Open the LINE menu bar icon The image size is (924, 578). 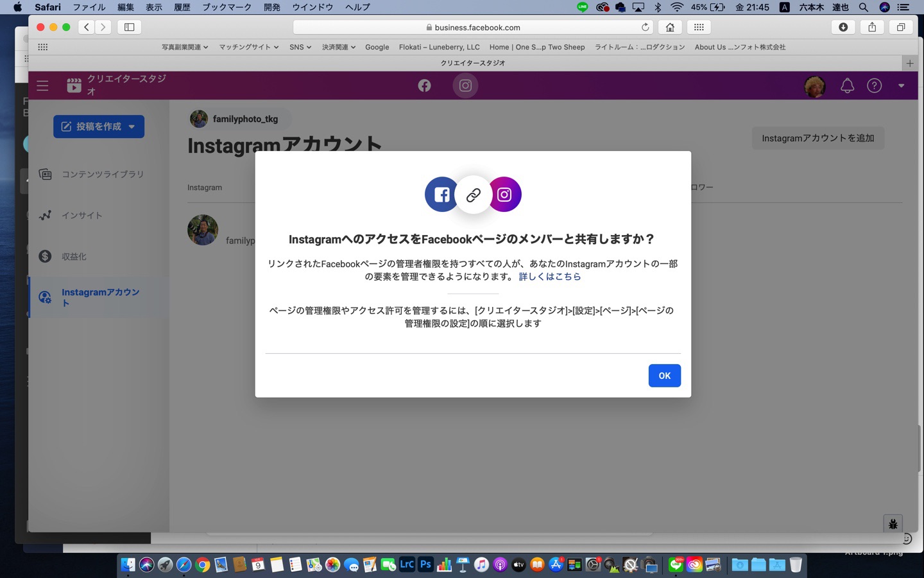[582, 7]
